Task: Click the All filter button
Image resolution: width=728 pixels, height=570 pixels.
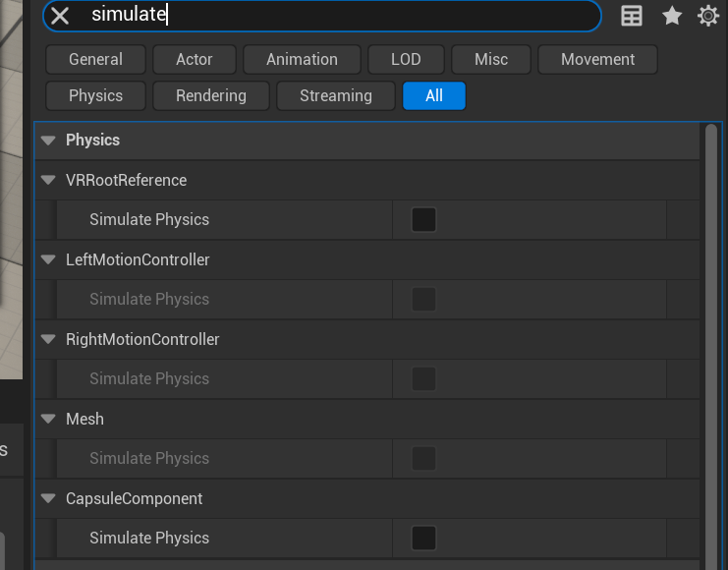Action: 433,95
